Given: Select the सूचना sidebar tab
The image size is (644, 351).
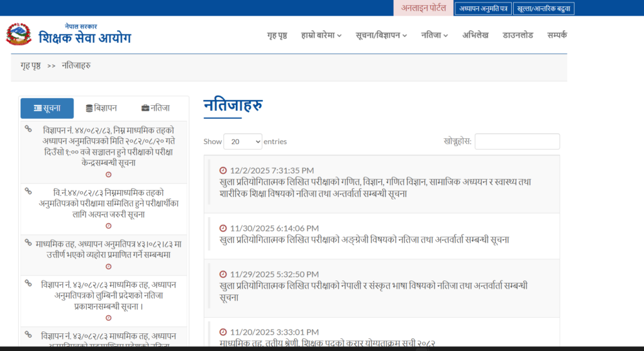Looking at the screenshot, I should [x=47, y=108].
